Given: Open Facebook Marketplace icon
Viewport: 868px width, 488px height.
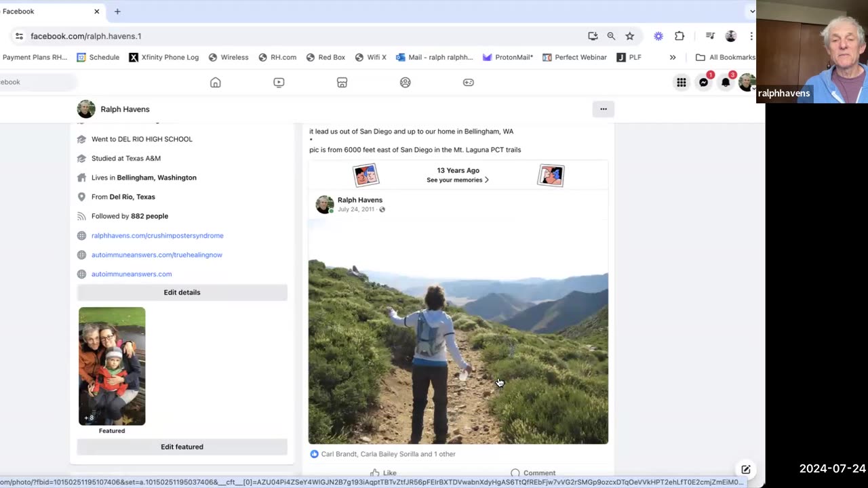Looking at the screenshot, I should tap(342, 83).
